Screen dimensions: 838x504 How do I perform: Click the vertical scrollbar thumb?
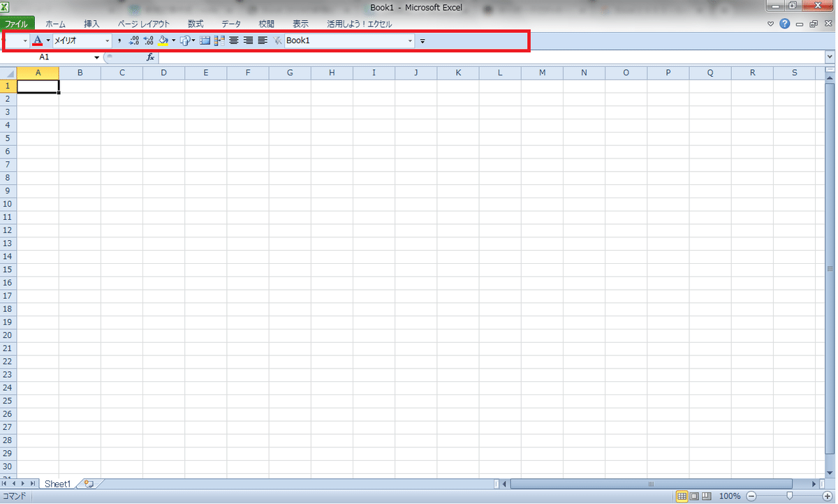(x=830, y=269)
